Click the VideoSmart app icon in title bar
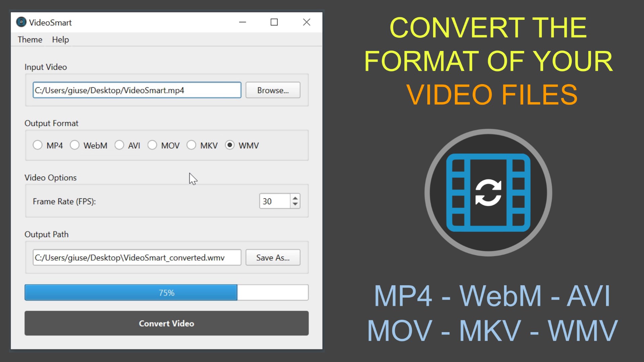 click(21, 22)
